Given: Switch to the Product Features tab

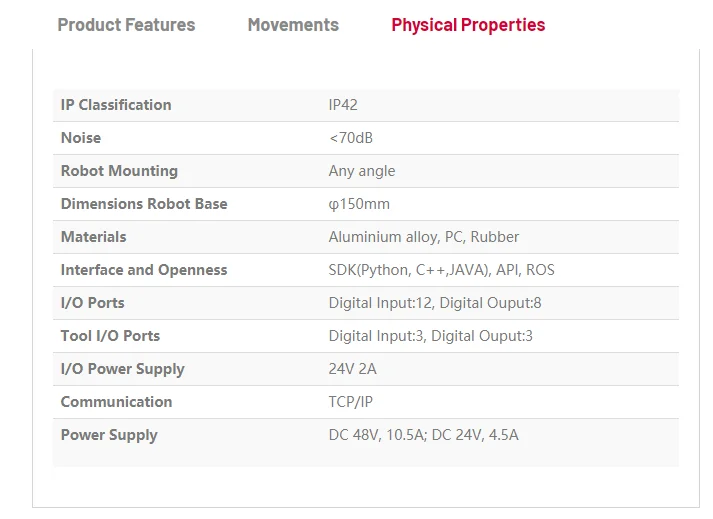Looking at the screenshot, I should click(x=126, y=25).
